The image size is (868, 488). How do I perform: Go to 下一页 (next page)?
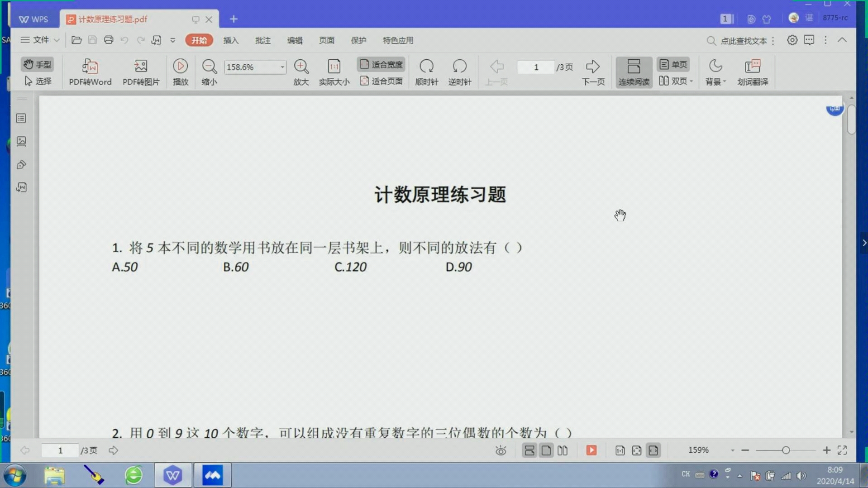click(x=593, y=72)
